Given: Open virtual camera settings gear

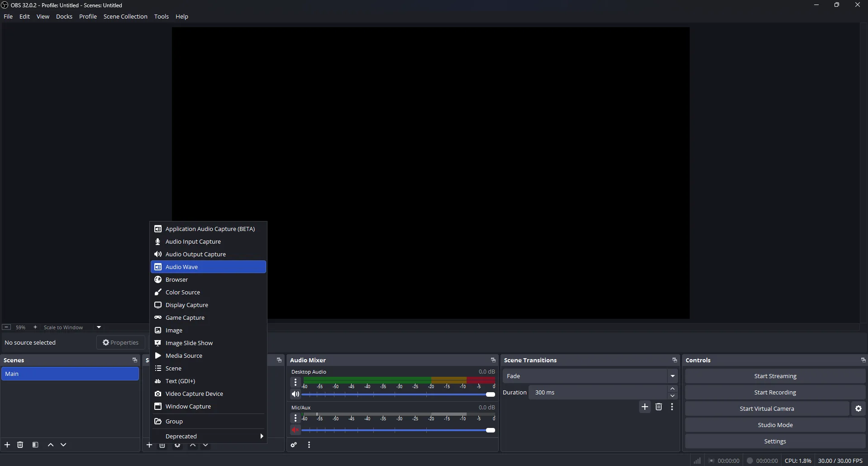Looking at the screenshot, I should click(x=858, y=408).
